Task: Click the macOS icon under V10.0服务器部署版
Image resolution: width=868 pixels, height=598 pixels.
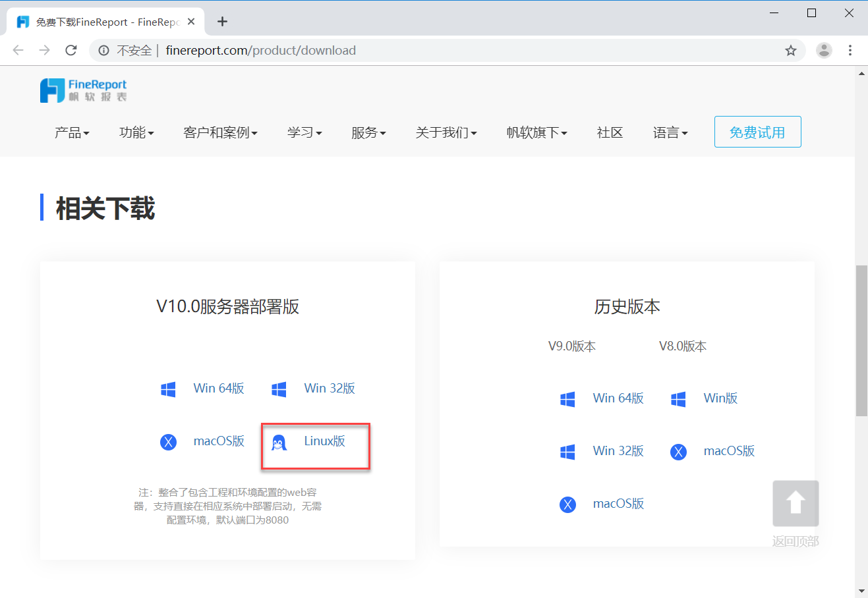Action: 168,442
